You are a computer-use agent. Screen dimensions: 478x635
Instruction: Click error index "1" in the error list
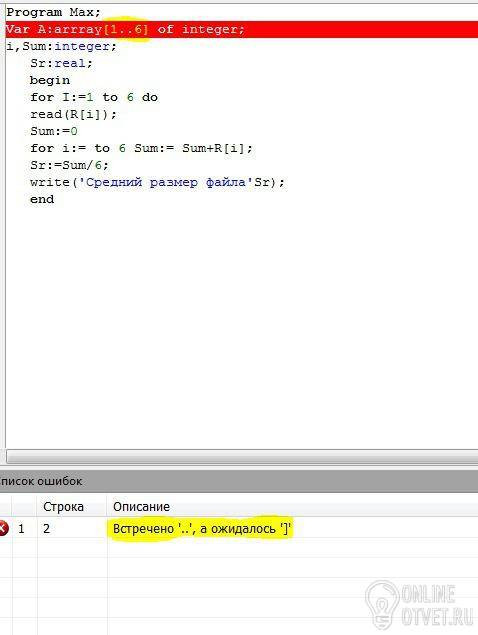coord(21,528)
